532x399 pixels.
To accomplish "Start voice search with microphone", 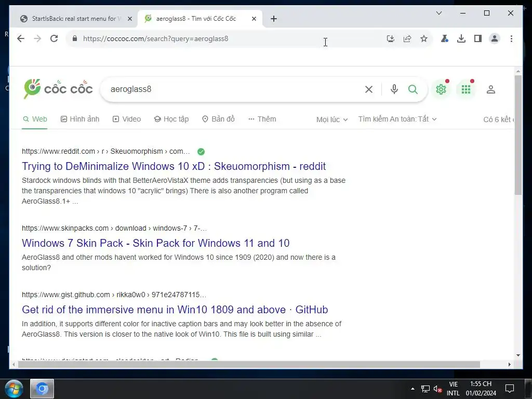I will pyautogui.click(x=394, y=89).
